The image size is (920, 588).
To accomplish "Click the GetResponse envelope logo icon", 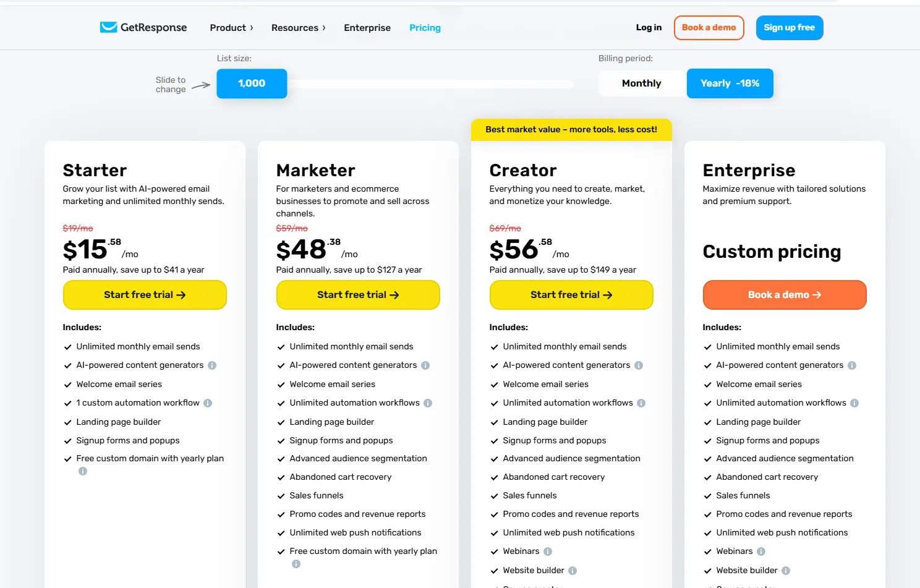I will (x=109, y=27).
